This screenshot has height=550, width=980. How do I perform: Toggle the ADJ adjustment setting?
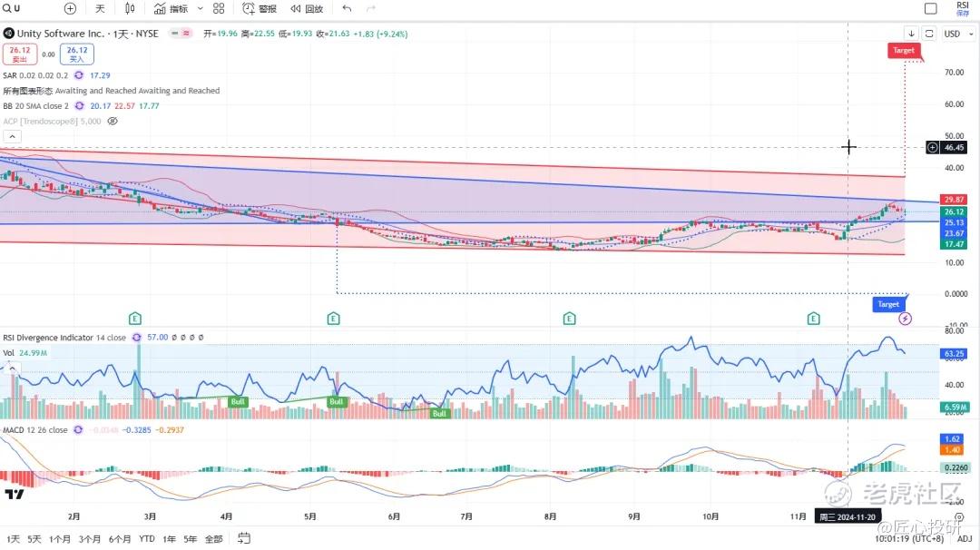965,539
